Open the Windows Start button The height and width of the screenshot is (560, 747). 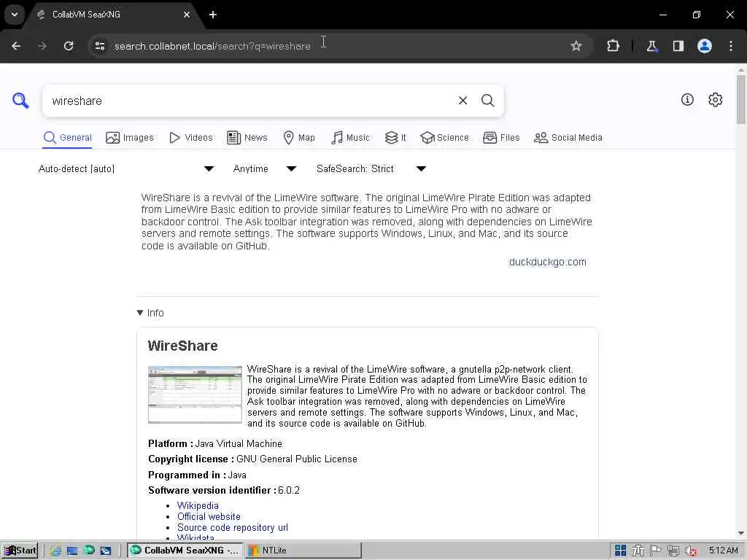tap(20, 551)
